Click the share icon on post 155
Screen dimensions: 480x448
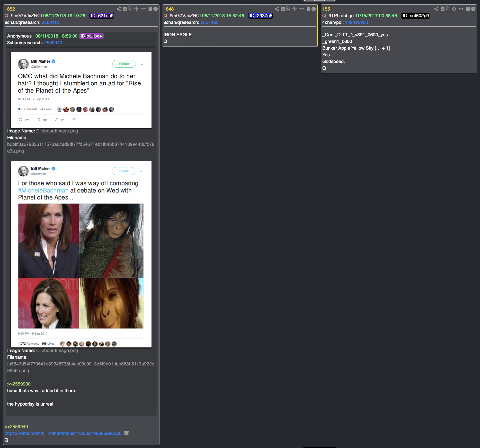pos(436,9)
